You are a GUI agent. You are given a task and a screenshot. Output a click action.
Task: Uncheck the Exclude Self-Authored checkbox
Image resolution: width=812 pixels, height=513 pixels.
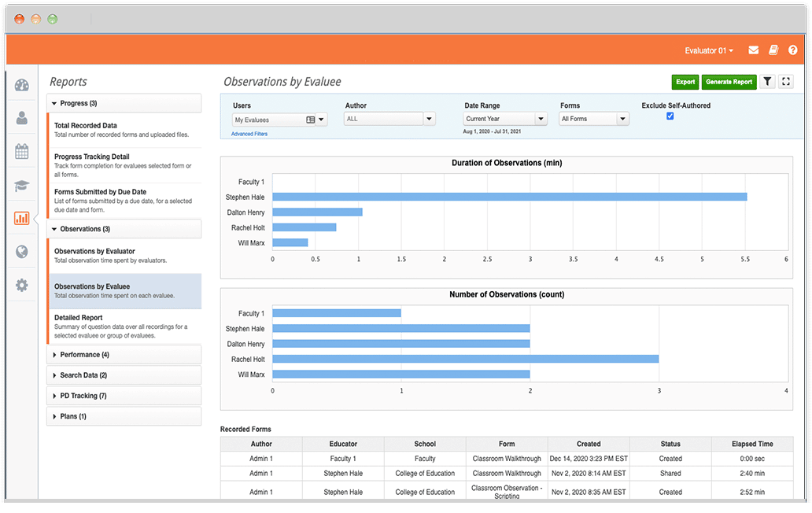(670, 116)
